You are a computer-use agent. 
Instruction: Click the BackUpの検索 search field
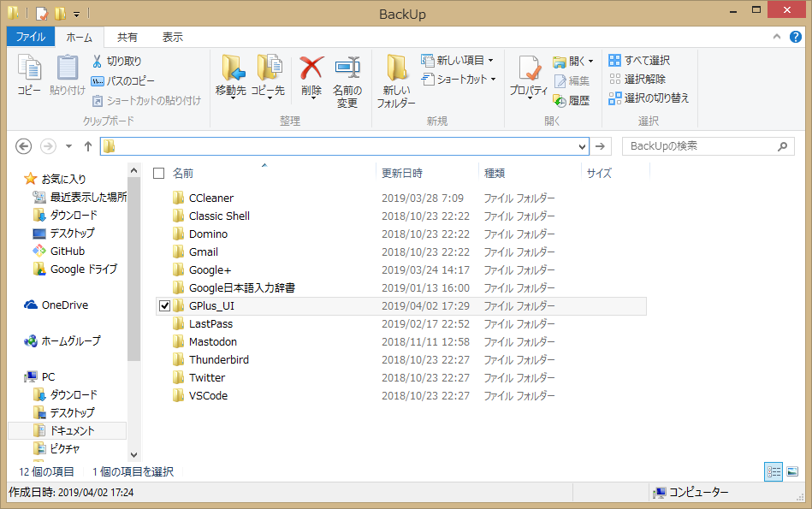point(700,146)
